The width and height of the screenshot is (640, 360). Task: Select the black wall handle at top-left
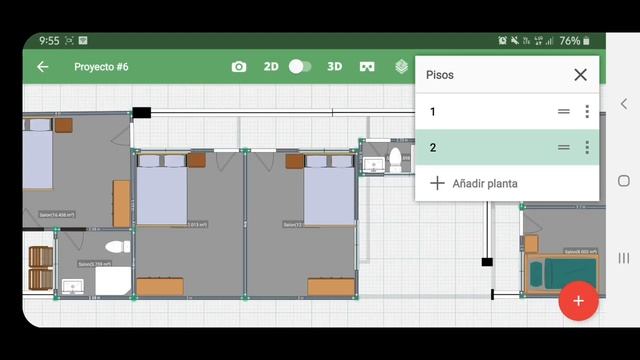(x=142, y=113)
